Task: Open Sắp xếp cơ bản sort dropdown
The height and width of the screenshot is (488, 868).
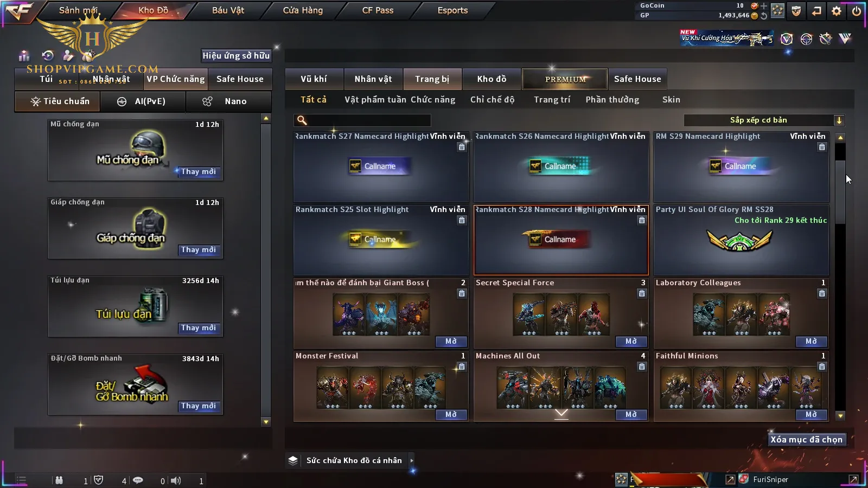Action: coord(764,120)
